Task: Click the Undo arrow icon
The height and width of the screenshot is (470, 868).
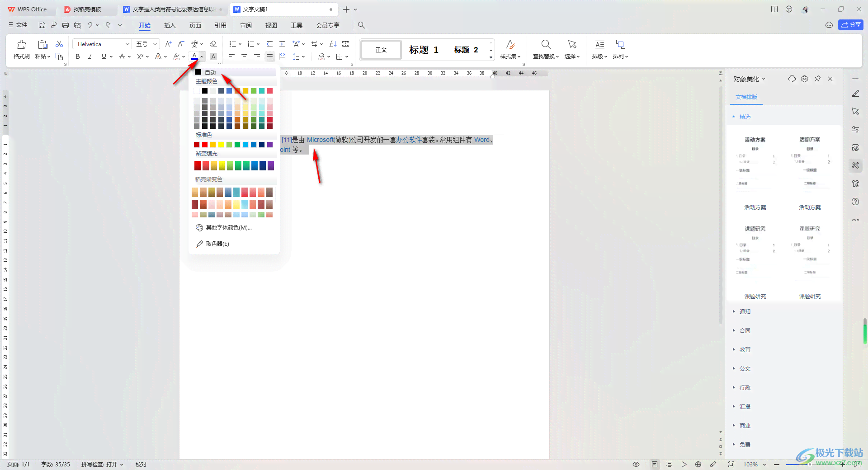Action: (x=90, y=25)
